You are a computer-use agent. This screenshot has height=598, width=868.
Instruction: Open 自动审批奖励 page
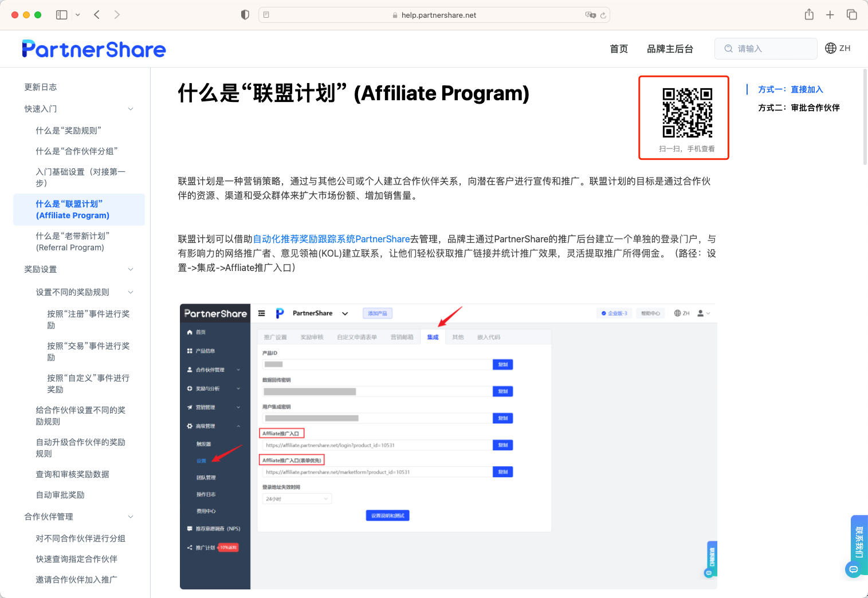click(60, 495)
